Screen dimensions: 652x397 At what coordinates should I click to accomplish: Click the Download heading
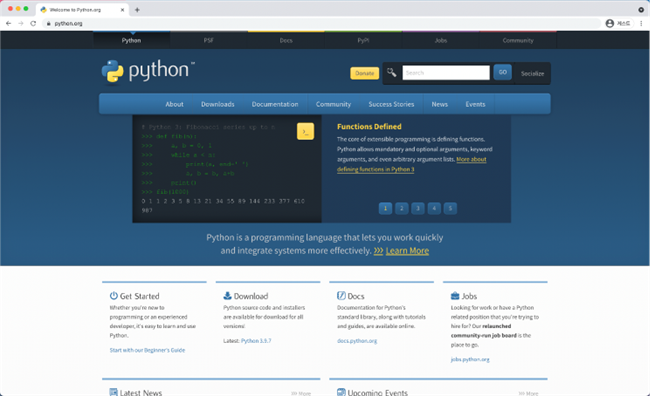tap(251, 296)
